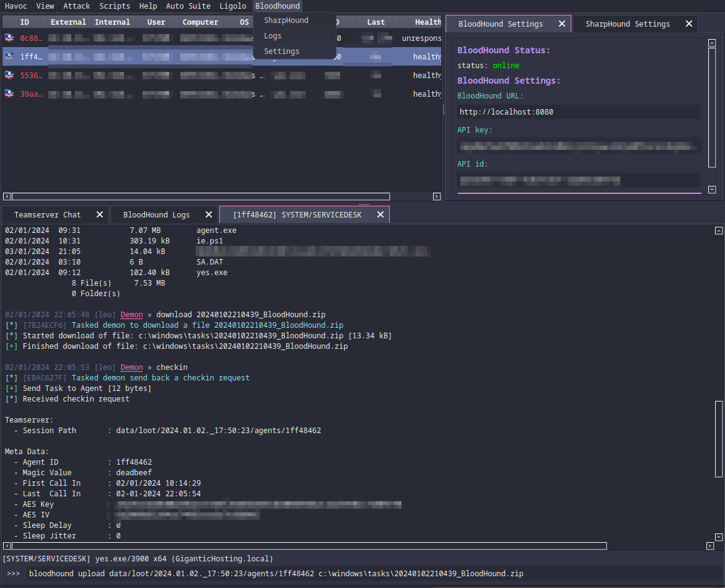The image size is (725, 588).
Task: Open the View menu
Action: (x=45, y=6)
